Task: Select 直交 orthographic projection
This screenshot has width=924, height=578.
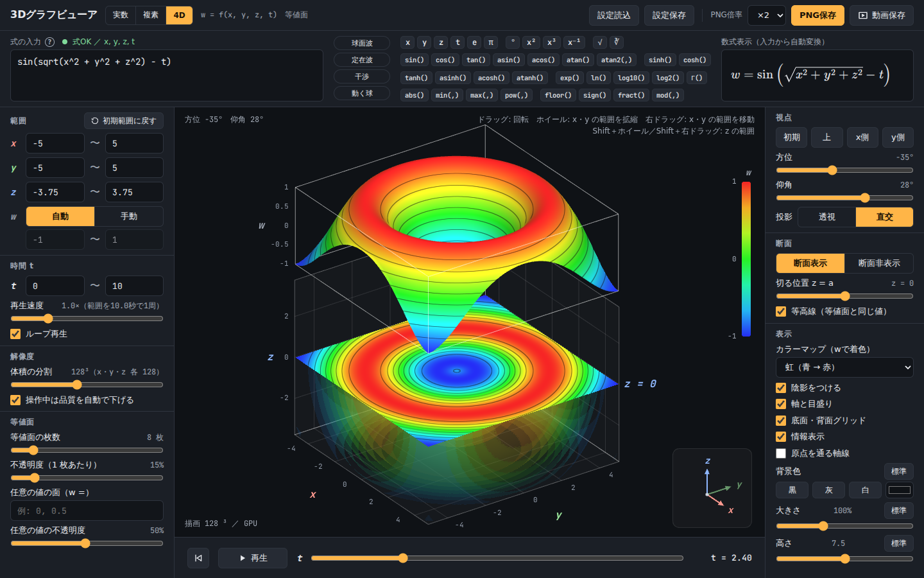Action: tap(885, 217)
